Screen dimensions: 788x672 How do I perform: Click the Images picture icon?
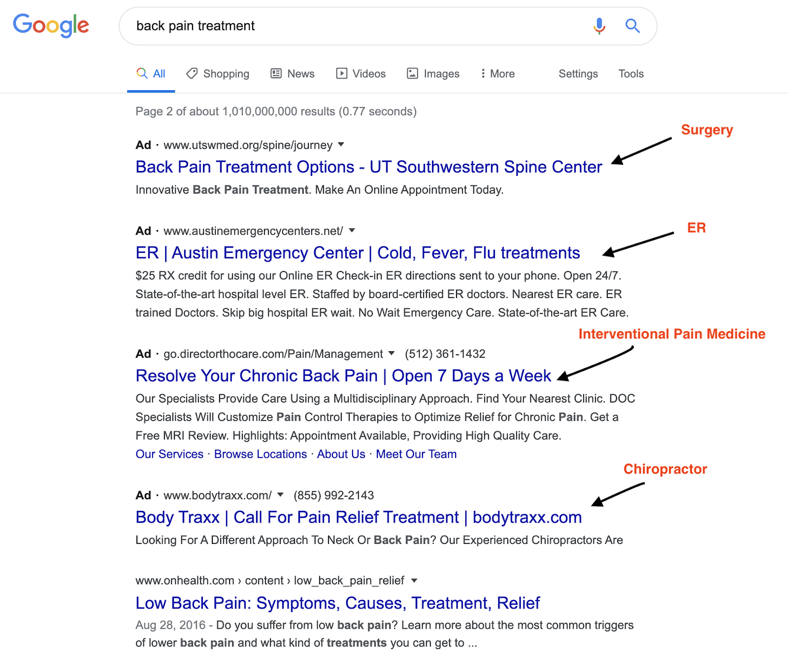click(412, 73)
